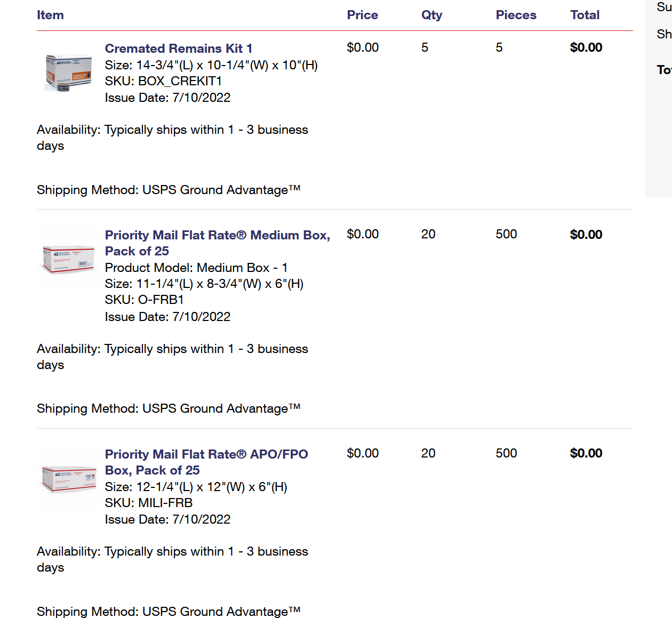Click the Total column header
Screen dimensions: 672x618
[x=585, y=15]
